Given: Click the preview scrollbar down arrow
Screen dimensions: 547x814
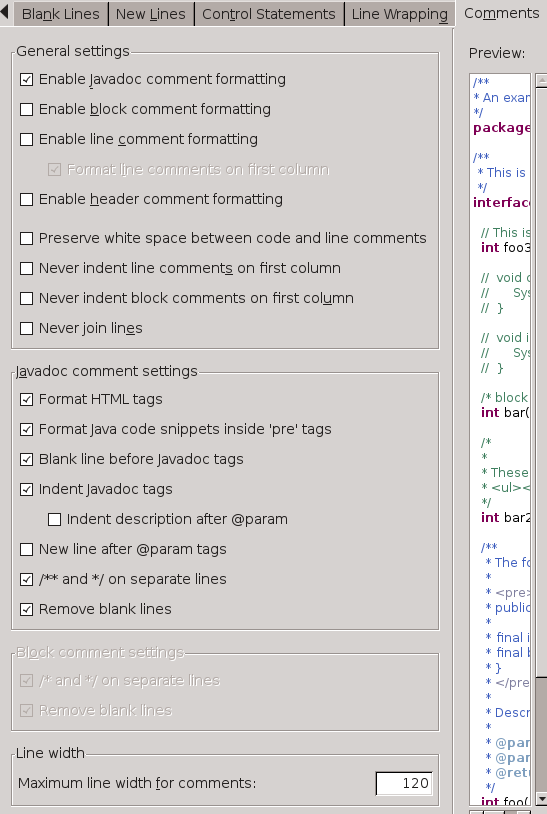Looking at the screenshot, I should coord(541,799).
